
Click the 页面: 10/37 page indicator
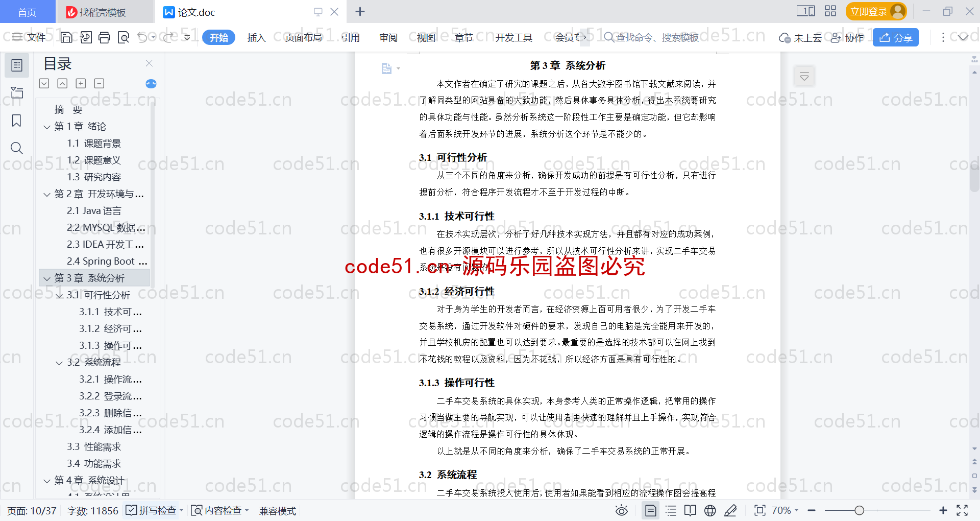32,511
